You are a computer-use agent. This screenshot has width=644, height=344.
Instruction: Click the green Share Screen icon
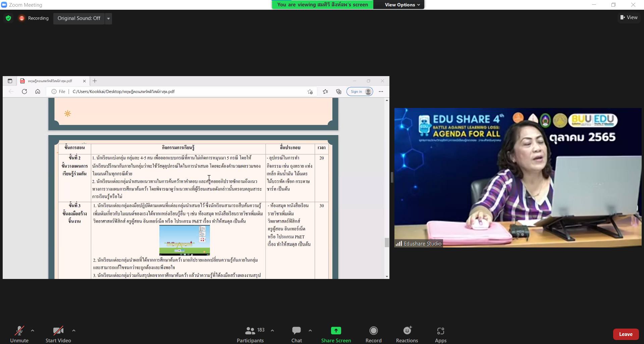(x=336, y=331)
